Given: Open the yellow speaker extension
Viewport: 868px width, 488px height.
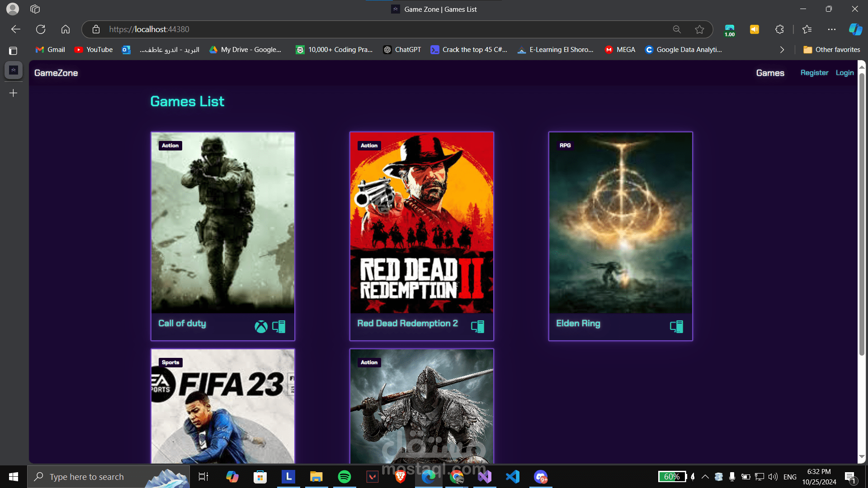Looking at the screenshot, I should pos(755,29).
